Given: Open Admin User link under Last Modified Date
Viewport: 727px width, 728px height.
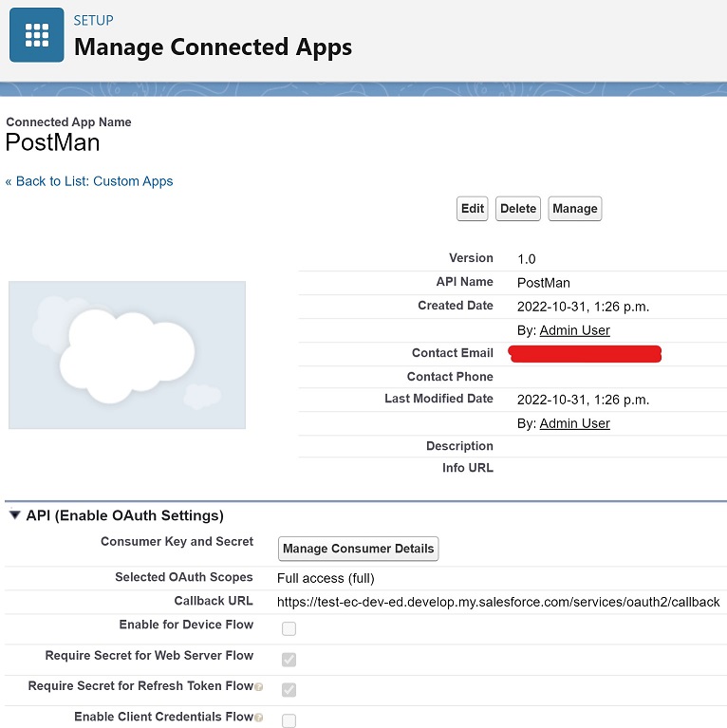Looking at the screenshot, I should pyautogui.click(x=574, y=423).
